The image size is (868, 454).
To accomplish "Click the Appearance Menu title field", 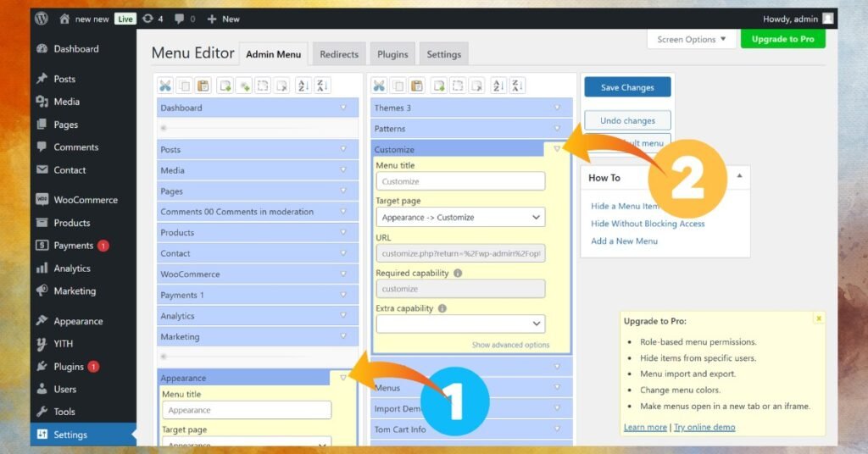I will coord(247,410).
